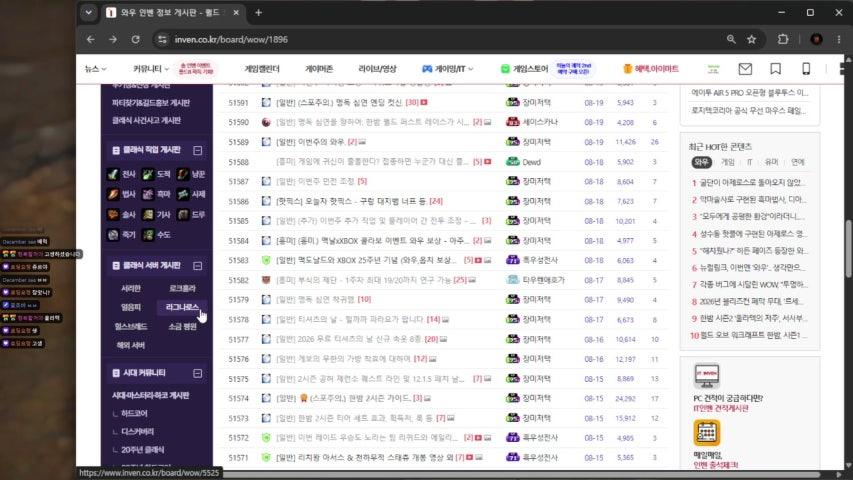Select the 와우 tab in hot contents
The width and height of the screenshot is (853, 480).
pos(701,162)
